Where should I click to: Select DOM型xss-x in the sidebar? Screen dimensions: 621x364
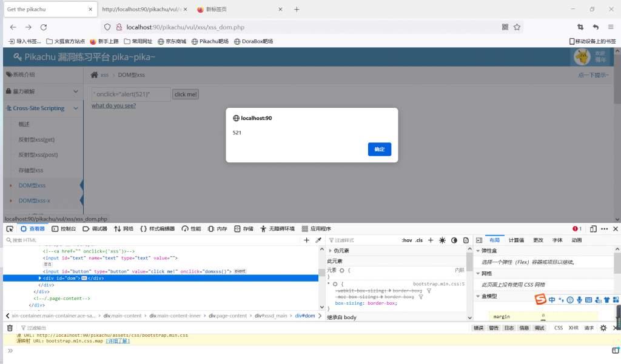click(x=35, y=200)
